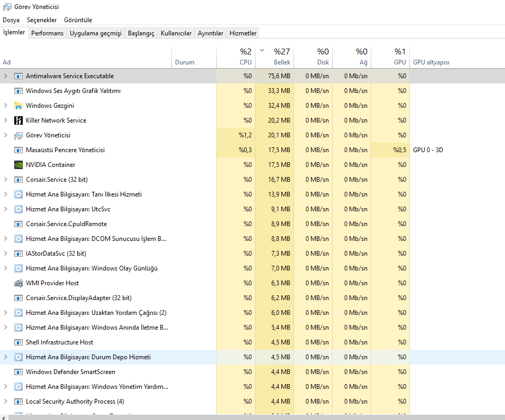Click the Windows Yönetim Yardımcısı gear icon
This screenshot has width=505, height=420.
[x=19, y=387]
